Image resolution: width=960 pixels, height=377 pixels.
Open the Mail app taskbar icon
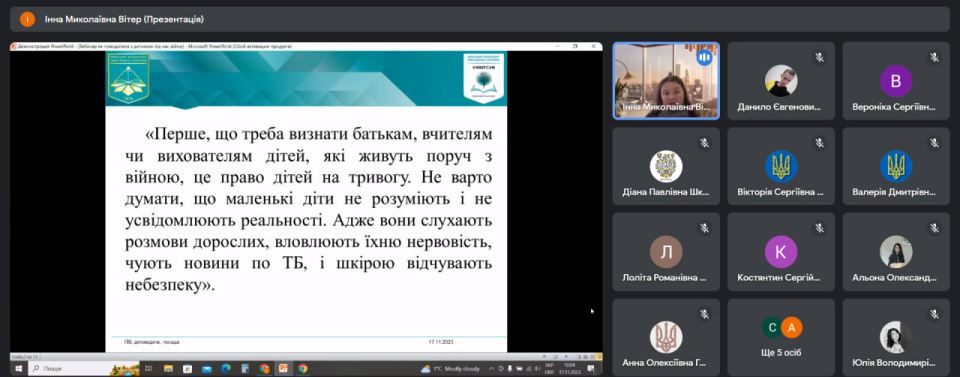(206, 369)
